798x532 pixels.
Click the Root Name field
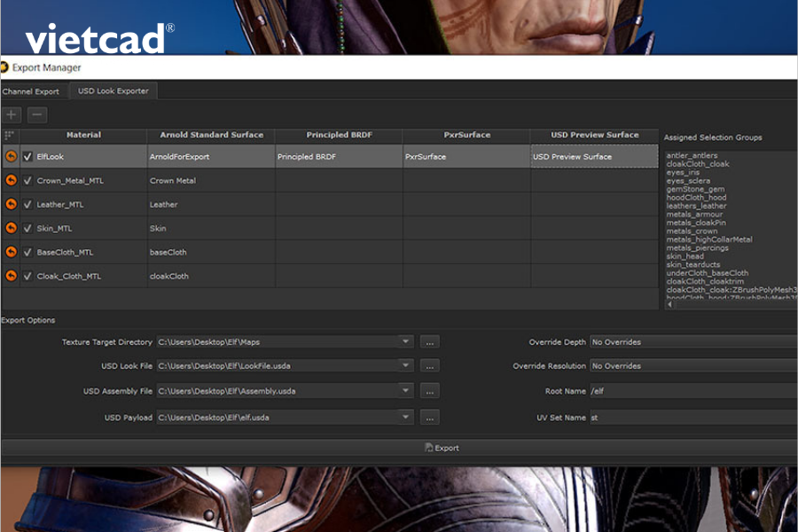point(693,392)
